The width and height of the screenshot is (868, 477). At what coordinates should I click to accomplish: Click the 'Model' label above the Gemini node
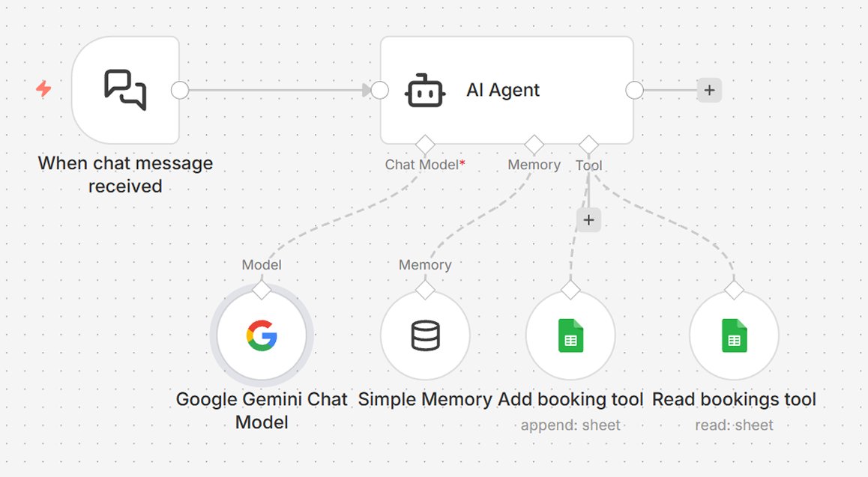click(x=262, y=265)
